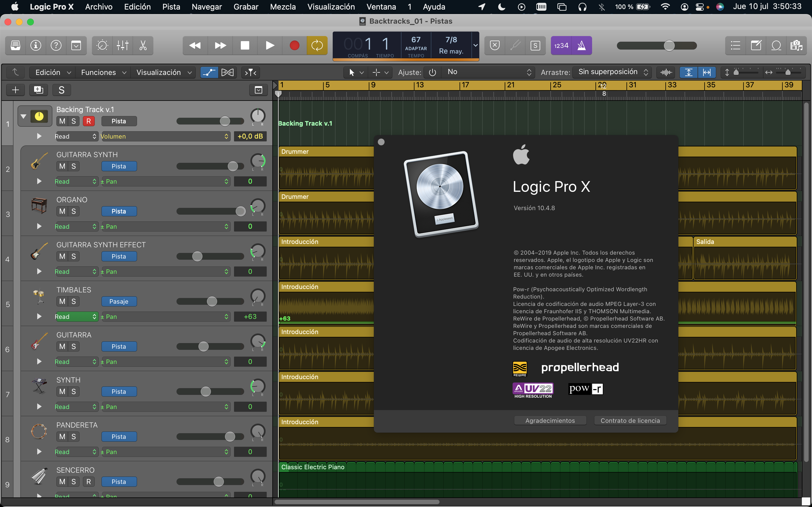Open the Note Pads icon

point(756,45)
